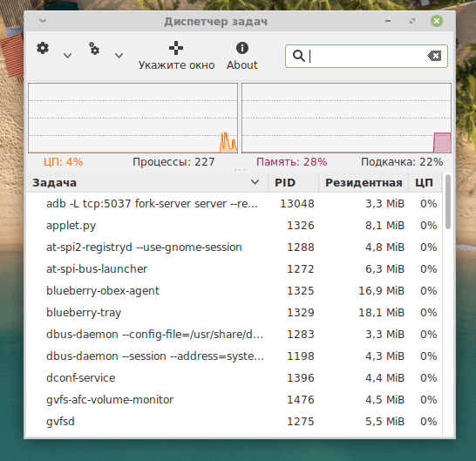Click PID value 13048
The image size is (476, 461).
tap(297, 204)
